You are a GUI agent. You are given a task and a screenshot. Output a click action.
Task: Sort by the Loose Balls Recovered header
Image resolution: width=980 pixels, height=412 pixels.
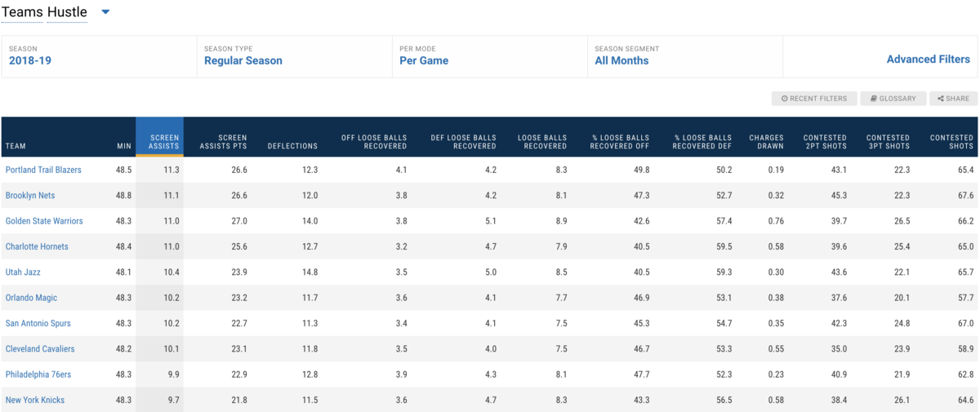542,142
